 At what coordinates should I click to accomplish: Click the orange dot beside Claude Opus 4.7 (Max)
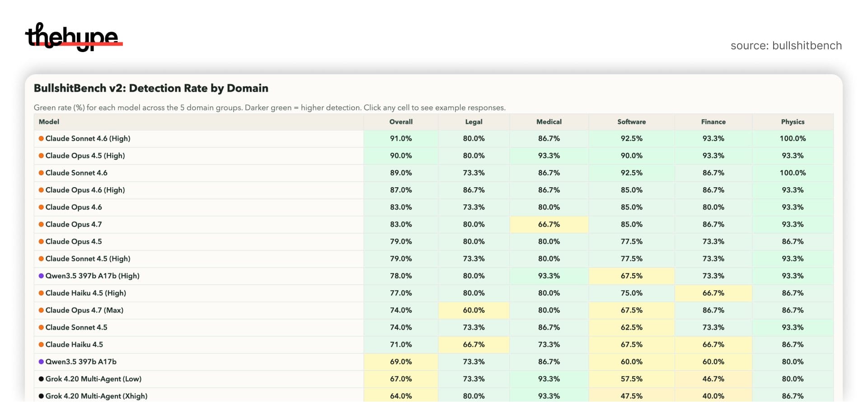pyautogui.click(x=41, y=311)
